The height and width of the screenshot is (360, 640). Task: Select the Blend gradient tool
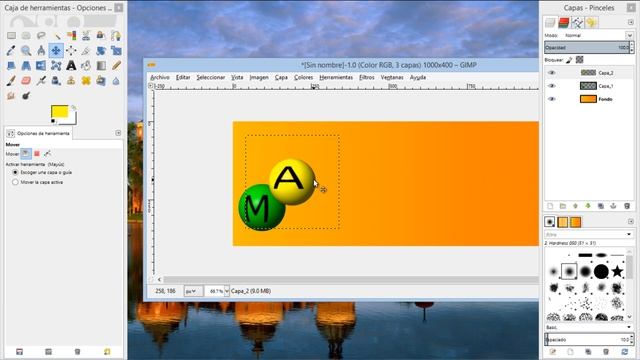(101, 66)
